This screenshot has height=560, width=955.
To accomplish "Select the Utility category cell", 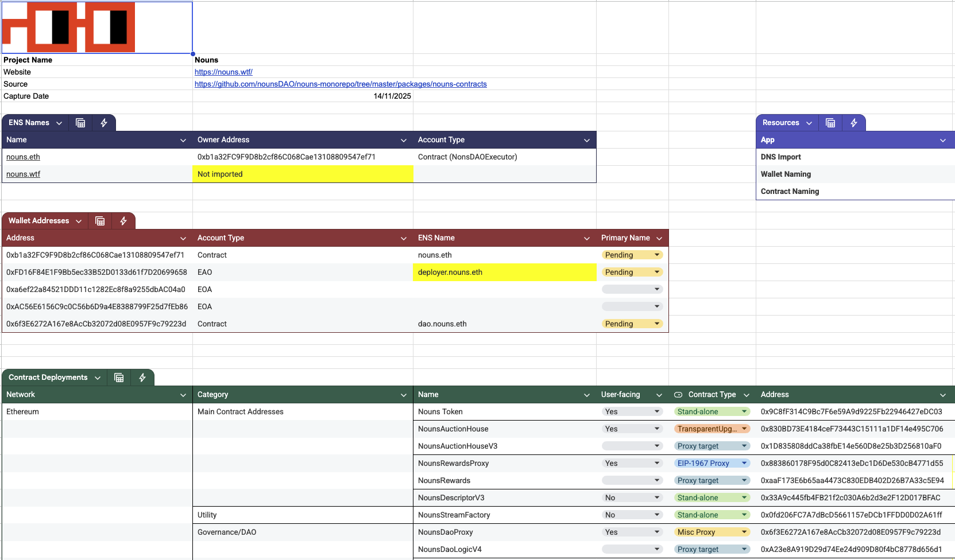I will coord(303,515).
